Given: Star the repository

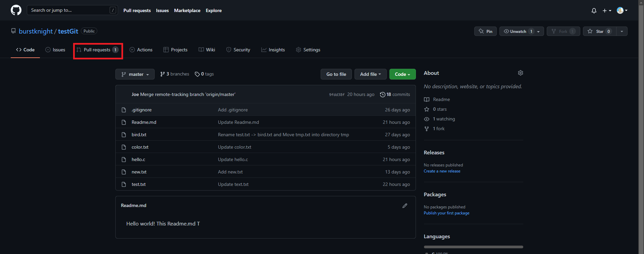Looking at the screenshot, I should tap(599, 31).
